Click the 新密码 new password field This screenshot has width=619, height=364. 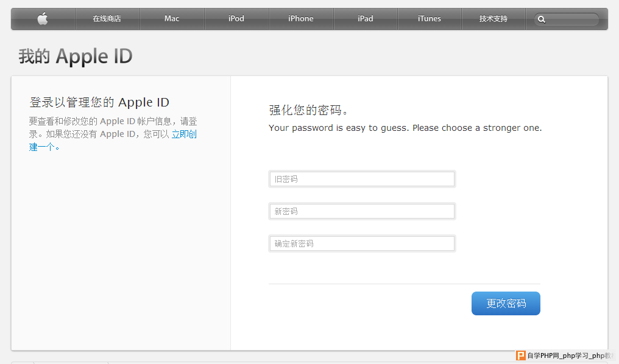[x=362, y=211]
